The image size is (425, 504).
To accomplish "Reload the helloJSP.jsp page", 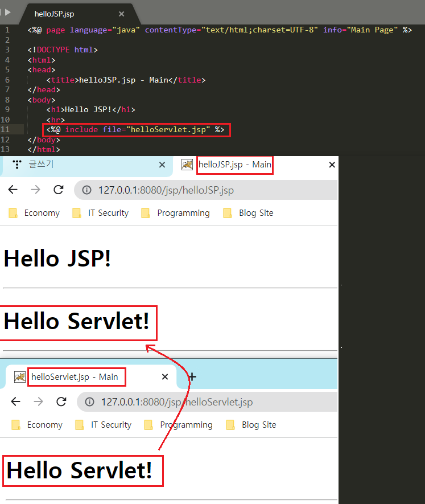I will point(59,190).
